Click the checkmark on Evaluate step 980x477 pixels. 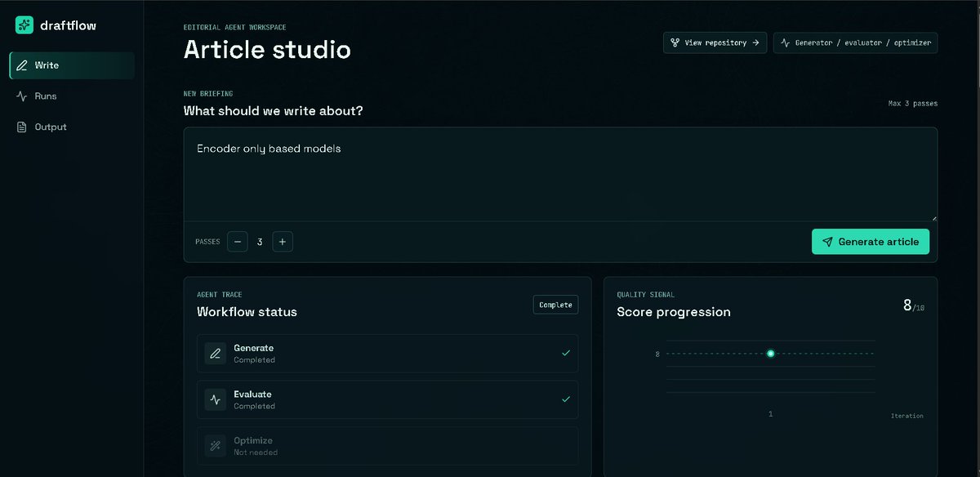565,399
